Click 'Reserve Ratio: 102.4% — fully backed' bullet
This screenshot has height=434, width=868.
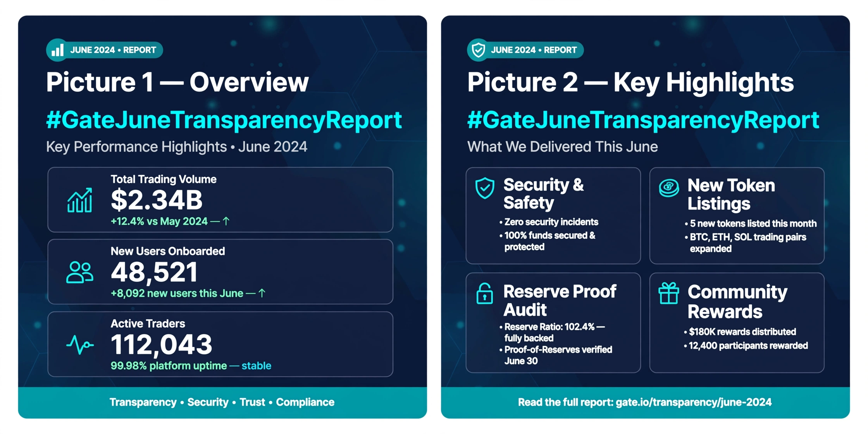(x=552, y=332)
